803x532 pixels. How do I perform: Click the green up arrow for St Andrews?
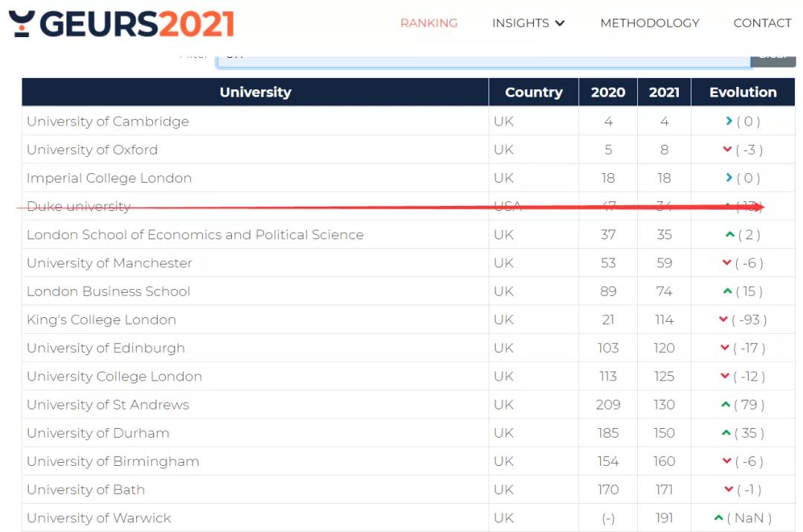pos(726,405)
